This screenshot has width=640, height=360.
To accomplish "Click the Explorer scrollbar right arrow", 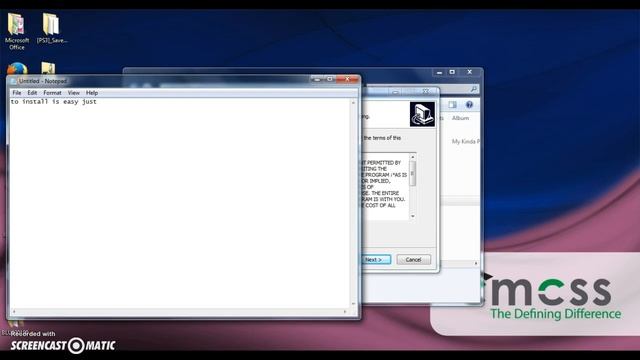I will [476, 264].
